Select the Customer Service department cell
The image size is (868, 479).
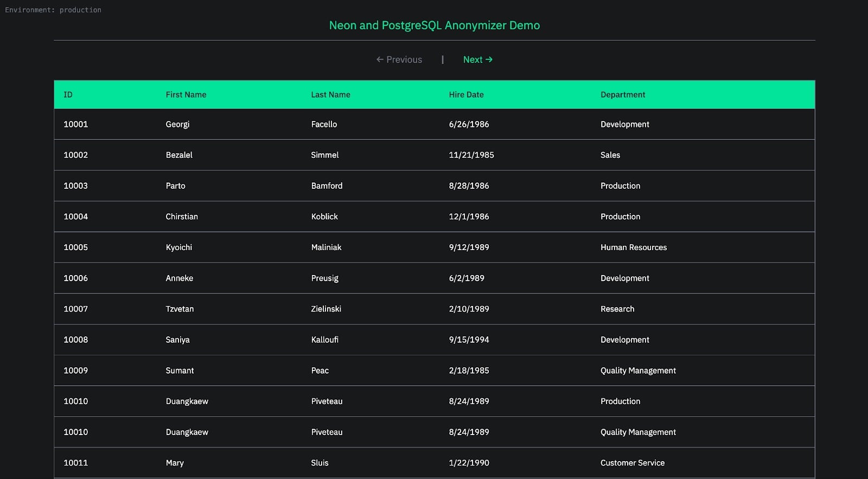coord(632,463)
